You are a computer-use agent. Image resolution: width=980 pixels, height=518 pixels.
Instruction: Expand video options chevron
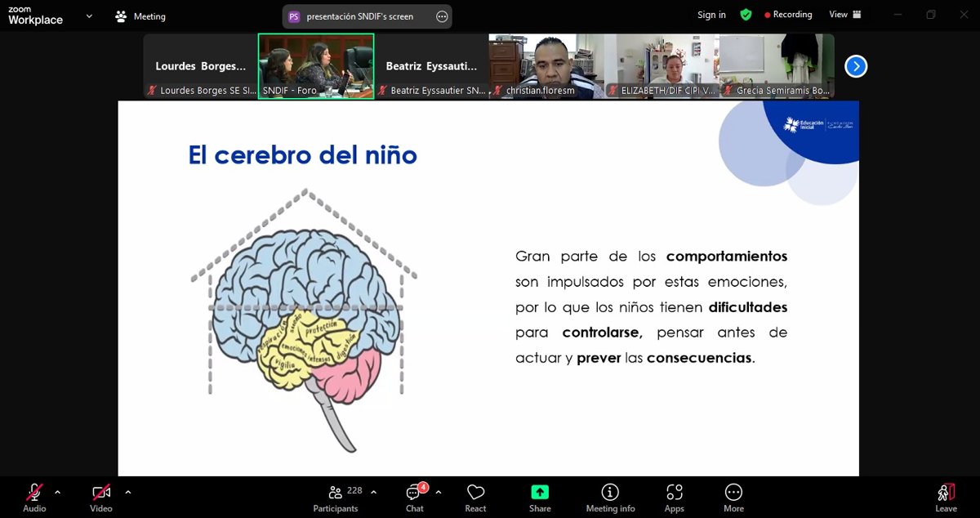point(127,492)
